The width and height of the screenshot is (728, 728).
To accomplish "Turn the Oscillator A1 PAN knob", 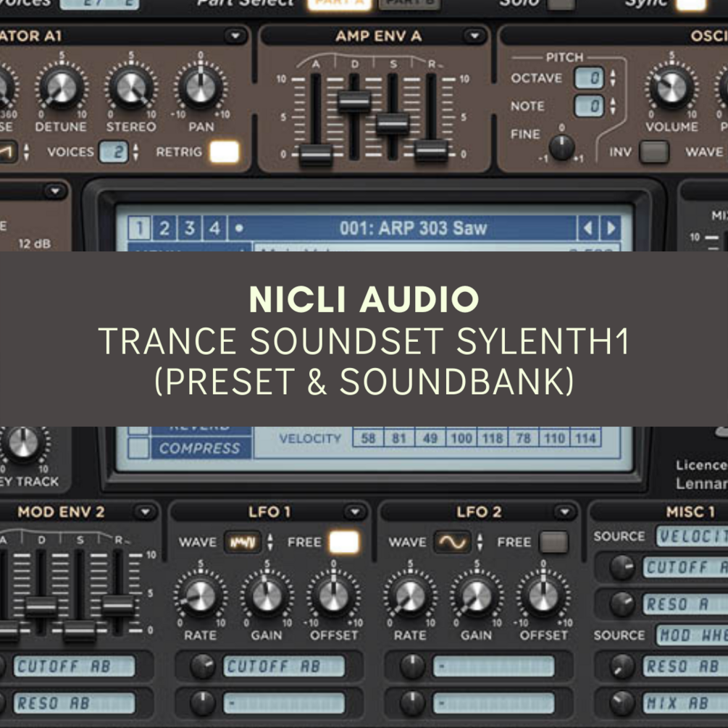I will (x=201, y=88).
